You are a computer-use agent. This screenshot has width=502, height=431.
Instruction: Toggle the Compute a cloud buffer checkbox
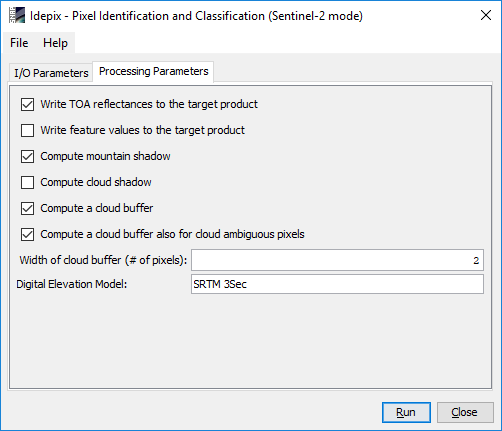pos(27,208)
